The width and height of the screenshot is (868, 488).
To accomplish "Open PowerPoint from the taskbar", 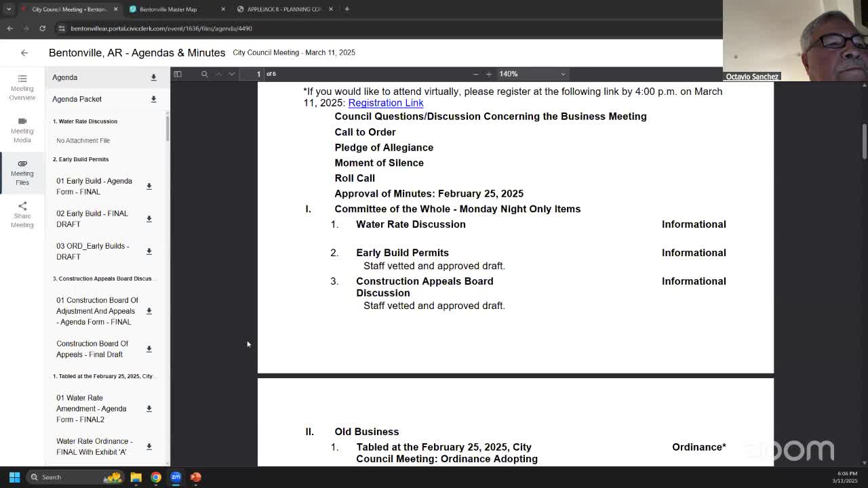I will [x=195, y=477].
